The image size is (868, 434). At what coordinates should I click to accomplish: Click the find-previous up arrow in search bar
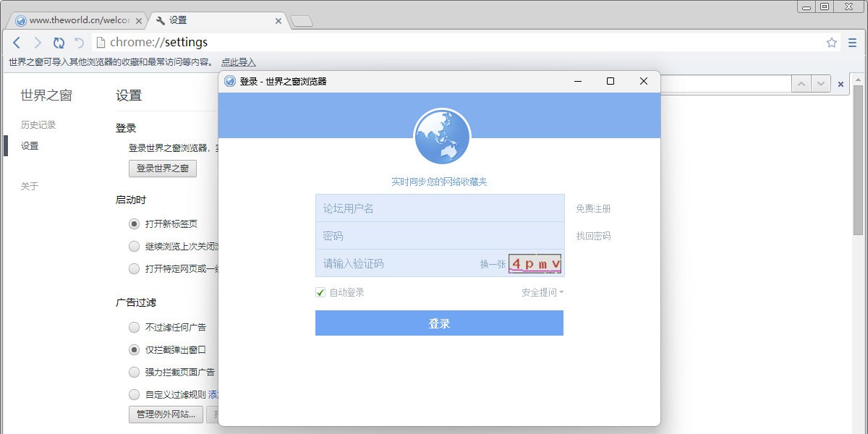click(801, 84)
